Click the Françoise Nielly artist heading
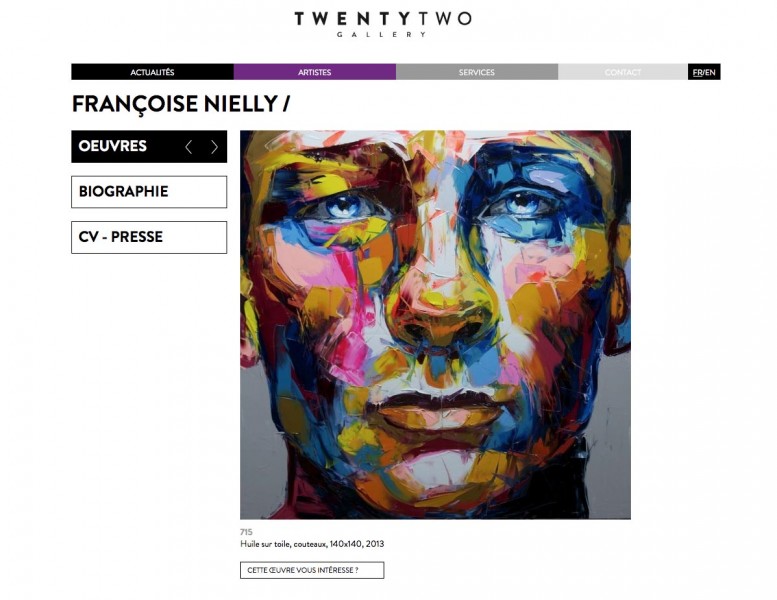 (x=175, y=105)
